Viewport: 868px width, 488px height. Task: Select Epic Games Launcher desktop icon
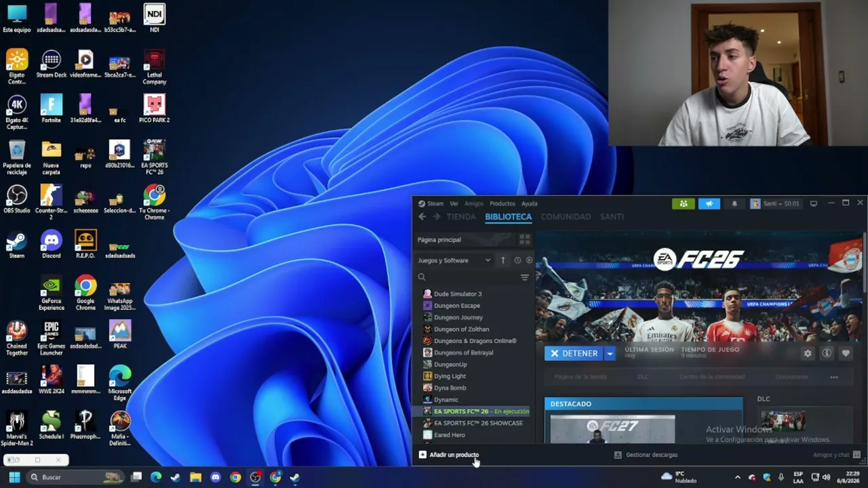[x=51, y=338]
